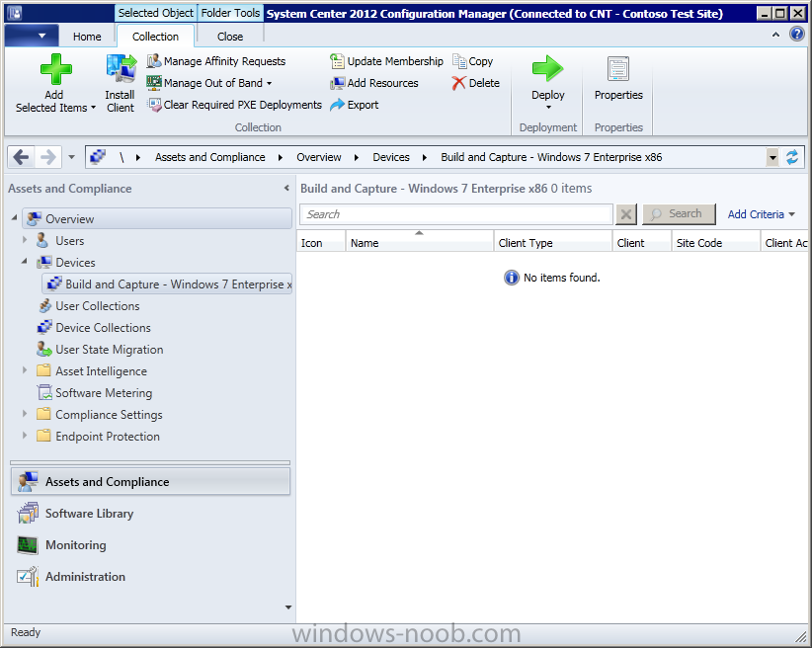The image size is (812, 648).
Task: Open User State Migration node
Action: (101, 350)
